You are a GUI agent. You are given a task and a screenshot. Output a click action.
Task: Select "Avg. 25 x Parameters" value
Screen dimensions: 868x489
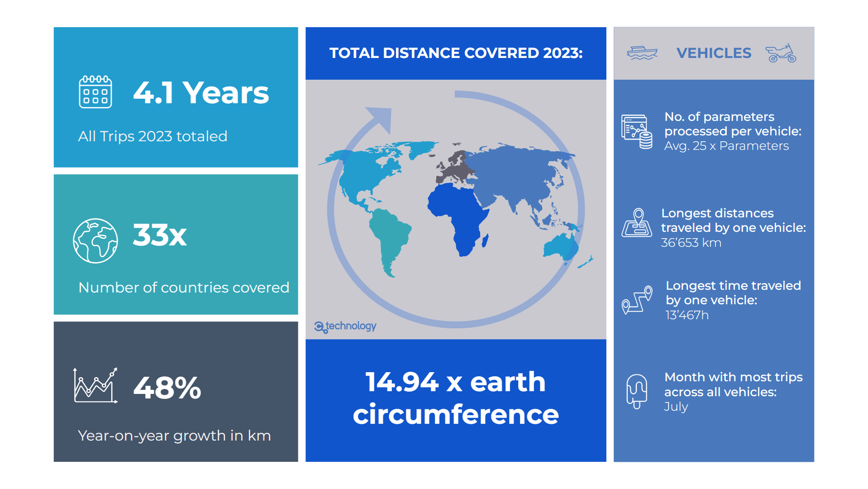point(726,146)
